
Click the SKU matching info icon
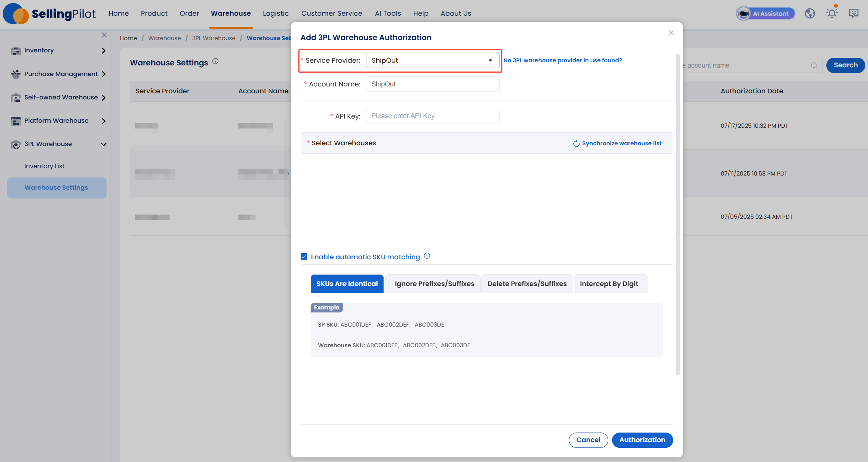click(x=427, y=256)
